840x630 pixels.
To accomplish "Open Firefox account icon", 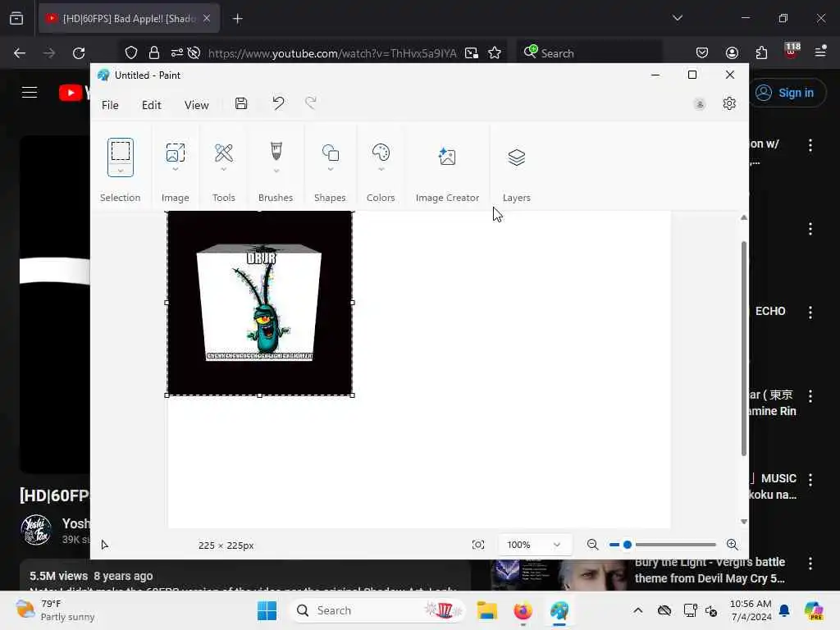I will [x=732, y=52].
